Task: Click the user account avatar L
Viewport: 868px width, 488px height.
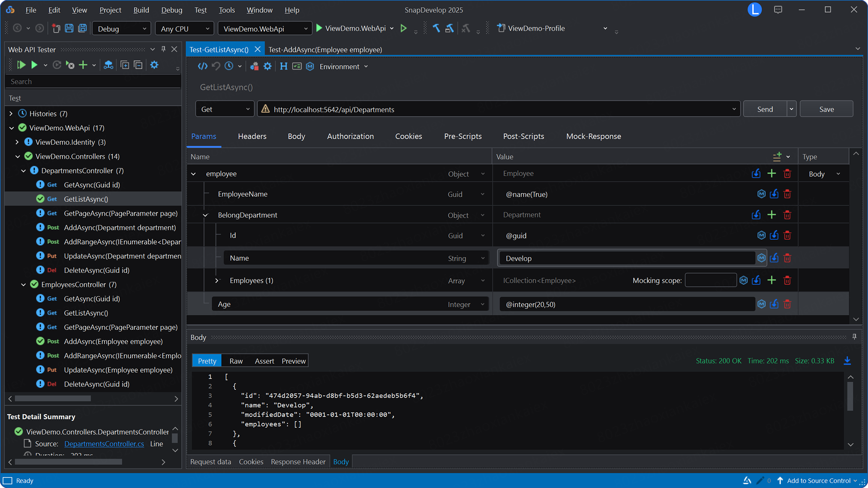Action: point(754,9)
